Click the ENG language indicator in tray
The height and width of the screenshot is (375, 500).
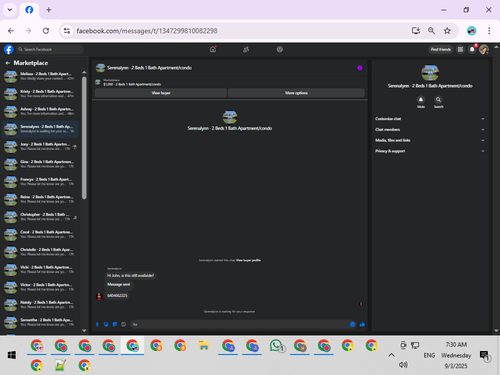tap(429, 355)
